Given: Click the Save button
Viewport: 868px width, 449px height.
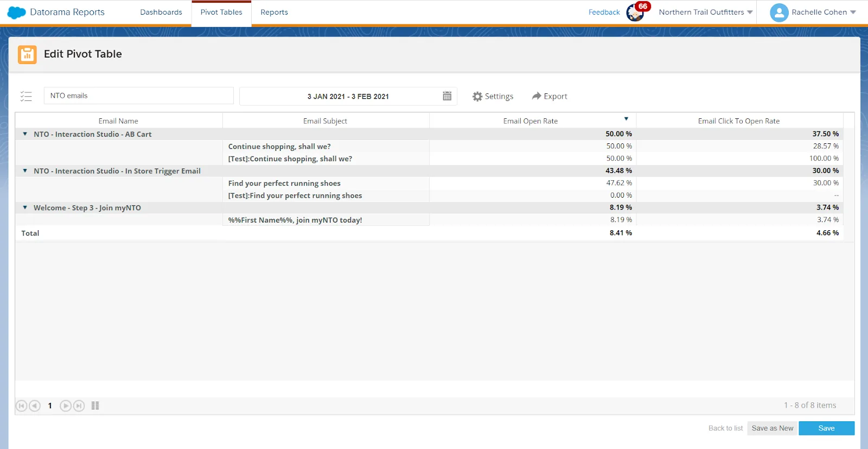Looking at the screenshot, I should point(826,428).
